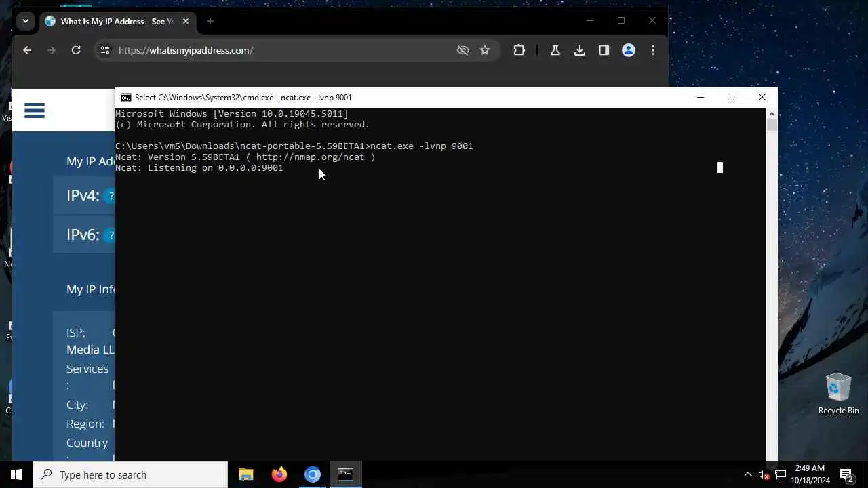Click the IPv4 label on the webpage
This screenshot has width=868, height=488.
pos(83,196)
